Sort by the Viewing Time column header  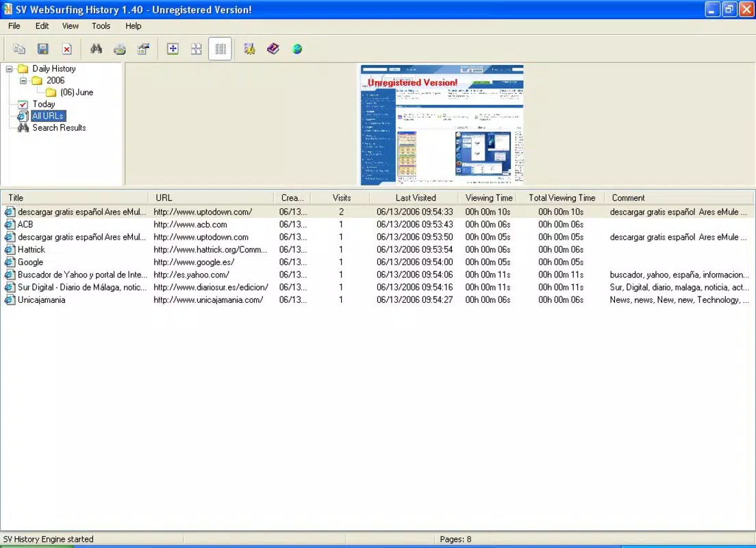click(487, 198)
